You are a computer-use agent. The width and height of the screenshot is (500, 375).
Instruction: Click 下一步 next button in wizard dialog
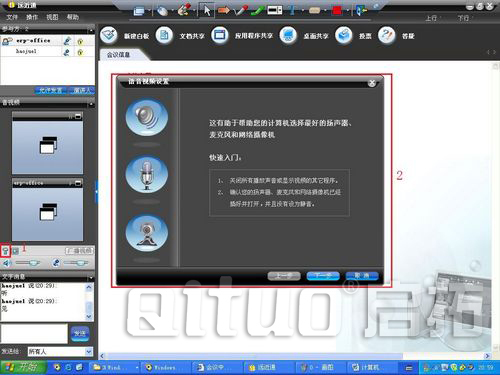[x=323, y=276]
